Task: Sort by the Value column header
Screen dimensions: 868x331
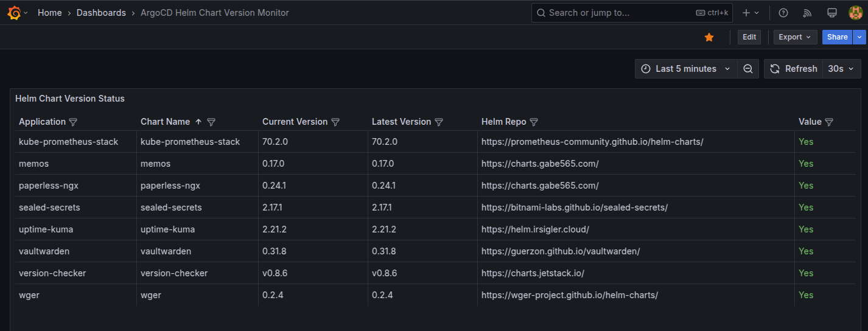Action: pos(810,122)
